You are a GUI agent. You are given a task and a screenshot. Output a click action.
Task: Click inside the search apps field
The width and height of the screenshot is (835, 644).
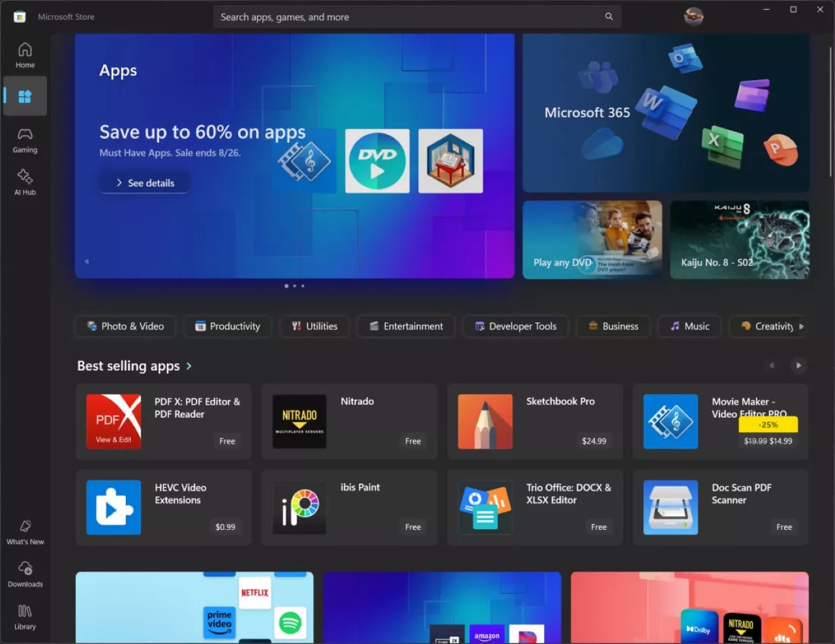tap(391, 16)
